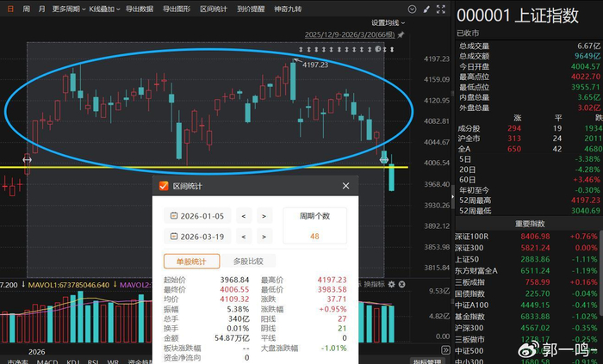Switch to the MACD indicator tab

click(47, 361)
